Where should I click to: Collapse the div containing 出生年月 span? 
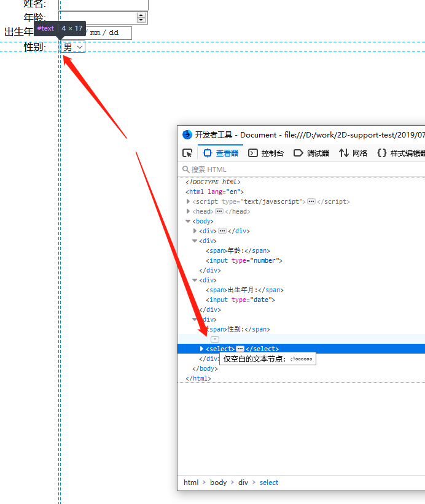(x=195, y=280)
